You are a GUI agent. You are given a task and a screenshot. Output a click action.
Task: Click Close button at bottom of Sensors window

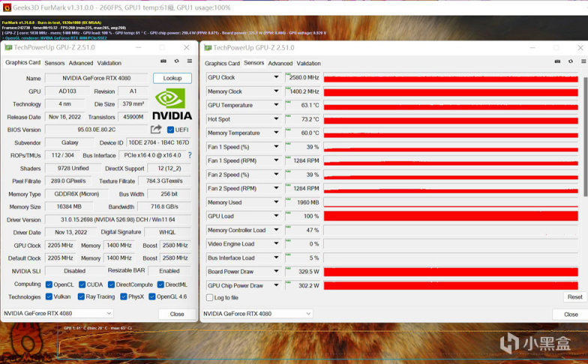[570, 315]
